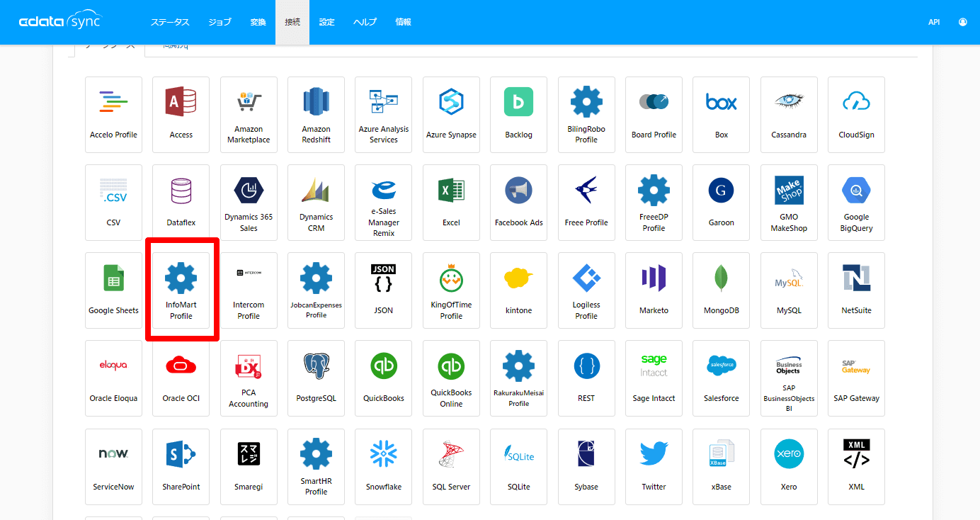The width and height of the screenshot is (980, 520).
Task: Open the Freee Profile connector
Action: pyautogui.click(x=586, y=203)
